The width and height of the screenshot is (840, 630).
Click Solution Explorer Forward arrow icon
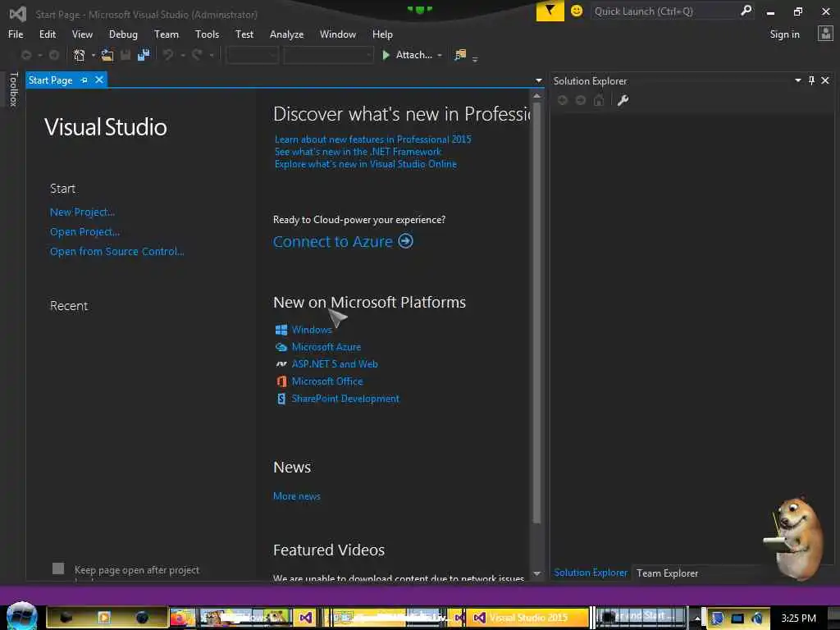(581, 100)
